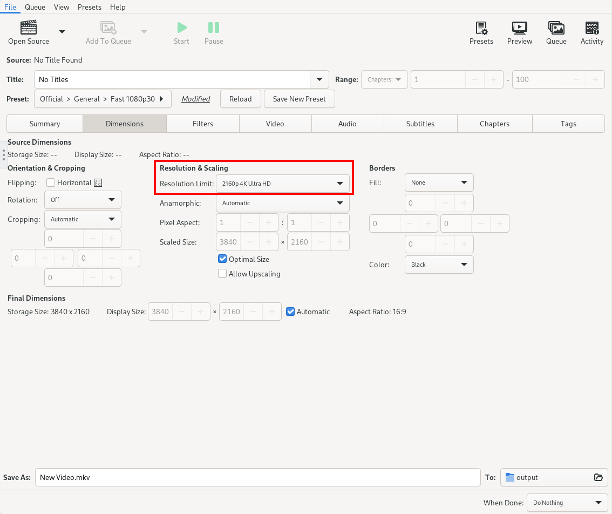
Task: Toggle the Horizontal flipping checkbox
Action: [x=50, y=183]
